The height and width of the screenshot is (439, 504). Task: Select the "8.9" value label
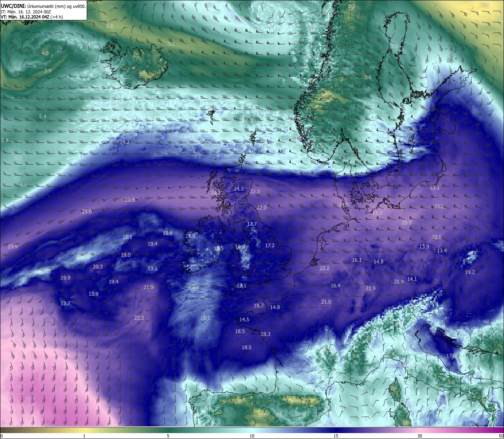coord(70,42)
